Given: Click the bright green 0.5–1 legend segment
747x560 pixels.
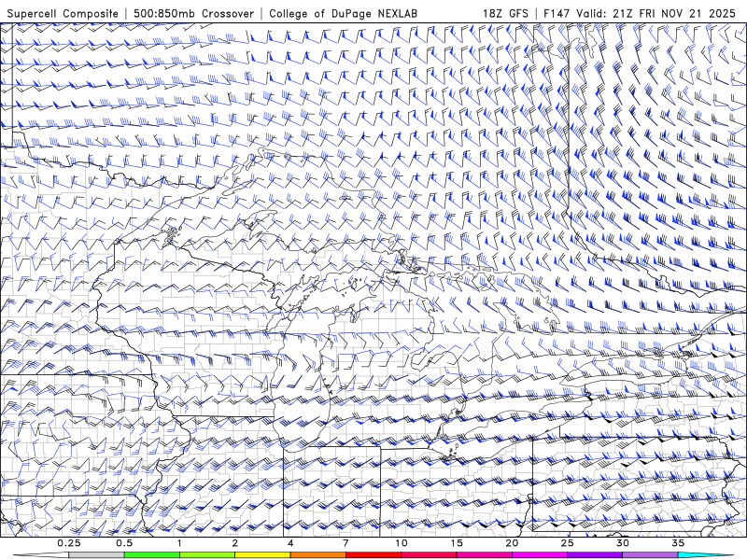Looking at the screenshot, I should tap(152, 555).
